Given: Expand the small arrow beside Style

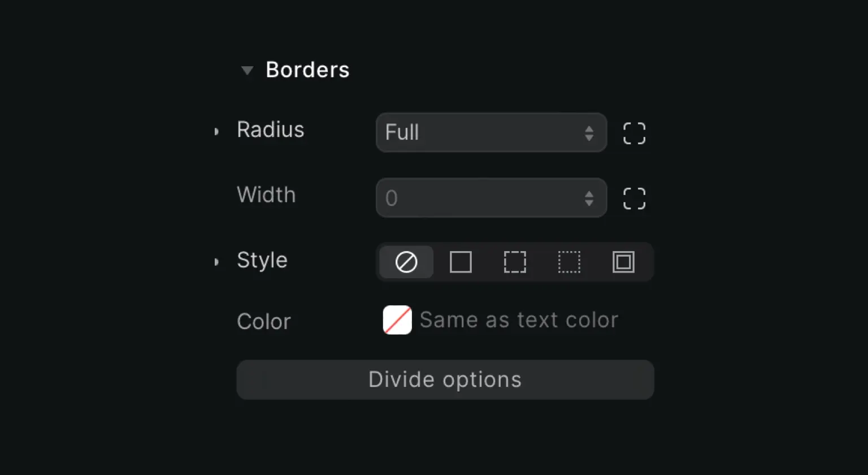Looking at the screenshot, I should tap(216, 262).
